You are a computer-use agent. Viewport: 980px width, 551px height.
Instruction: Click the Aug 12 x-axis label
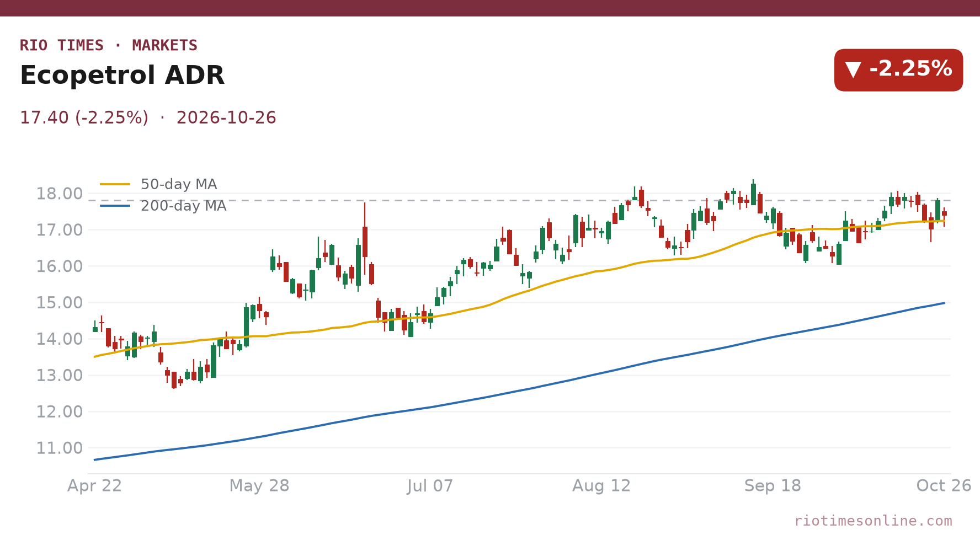pyautogui.click(x=601, y=486)
